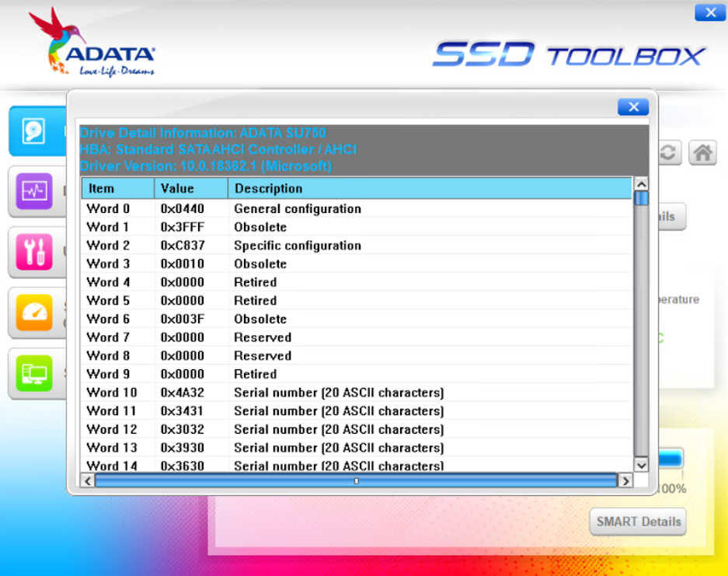This screenshot has height=576, width=728.
Task: Sort by the Value column header
Action: 190,188
